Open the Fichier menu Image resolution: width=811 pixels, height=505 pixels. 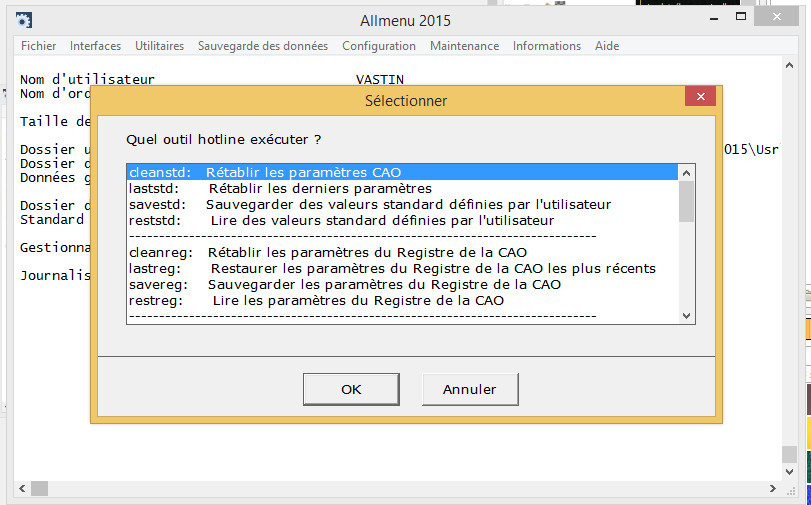(38, 46)
